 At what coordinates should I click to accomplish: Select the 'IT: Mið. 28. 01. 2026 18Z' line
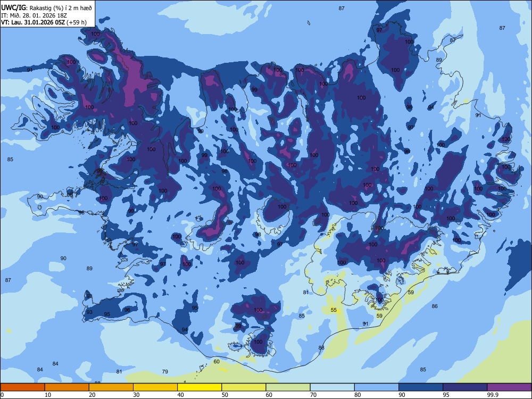click(34, 15)
